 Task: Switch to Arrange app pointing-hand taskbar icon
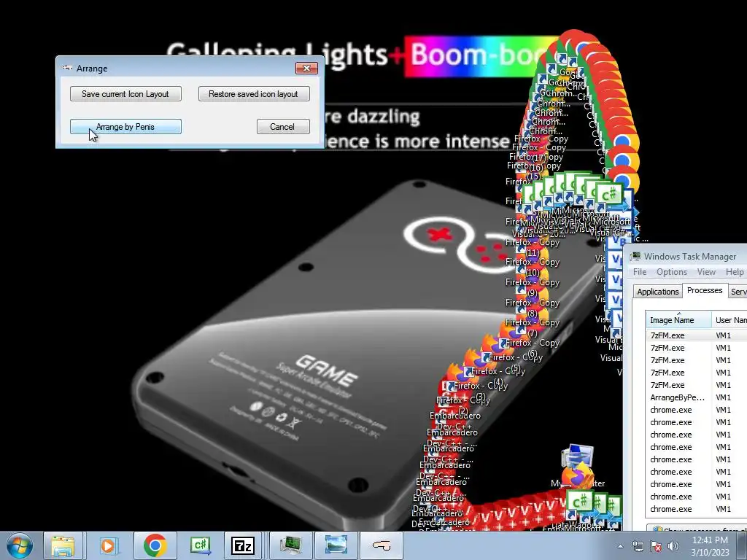point(381,545)
